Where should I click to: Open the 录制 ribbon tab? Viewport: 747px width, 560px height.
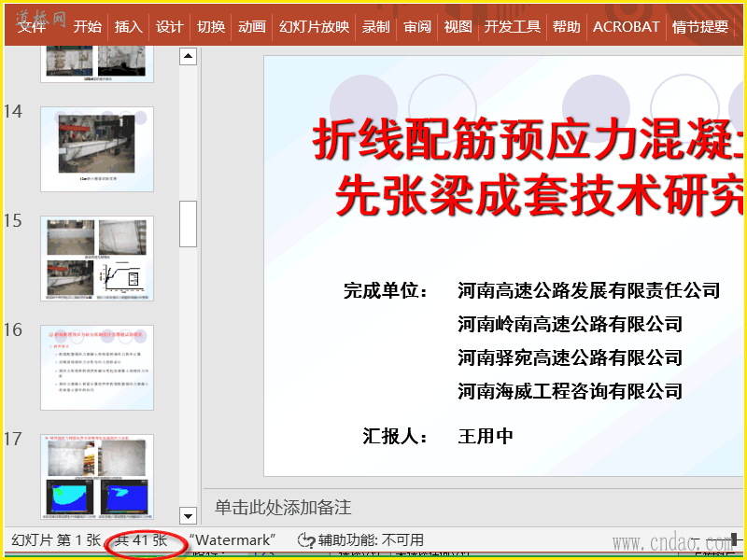tap(375, 27)
